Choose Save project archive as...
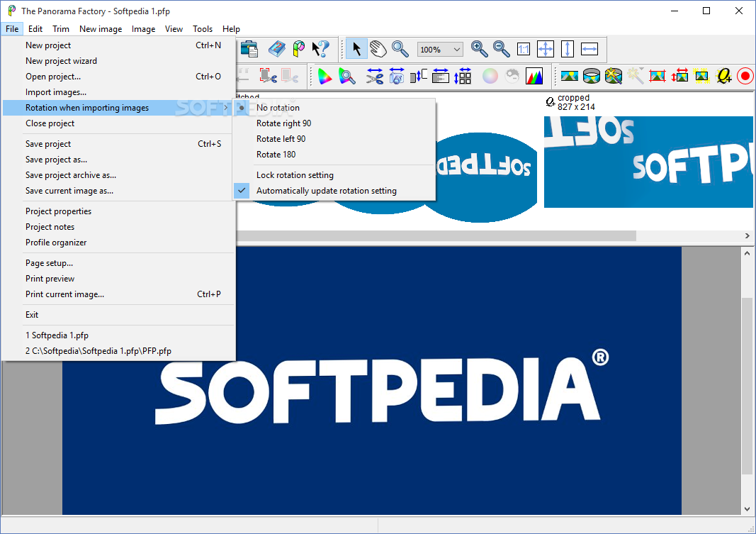The image size is (756, 534). tap(118, 175)
